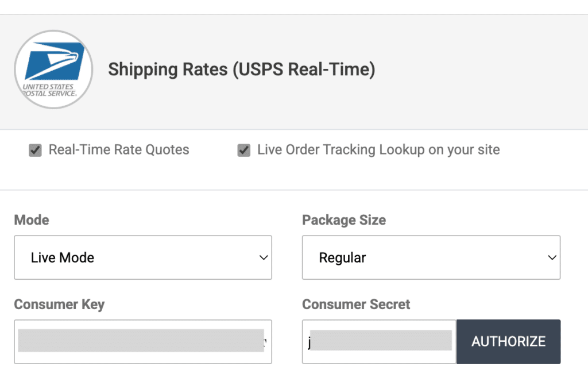
Task: Expand the Package Size dropdown showing Regular
Action: 431,257
